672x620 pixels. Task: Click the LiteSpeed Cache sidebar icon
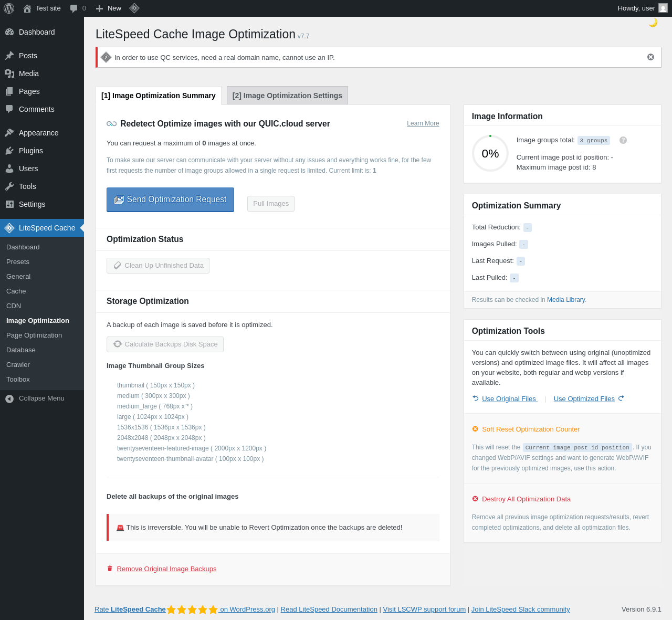pyautogui.click(x=9, y=228)
